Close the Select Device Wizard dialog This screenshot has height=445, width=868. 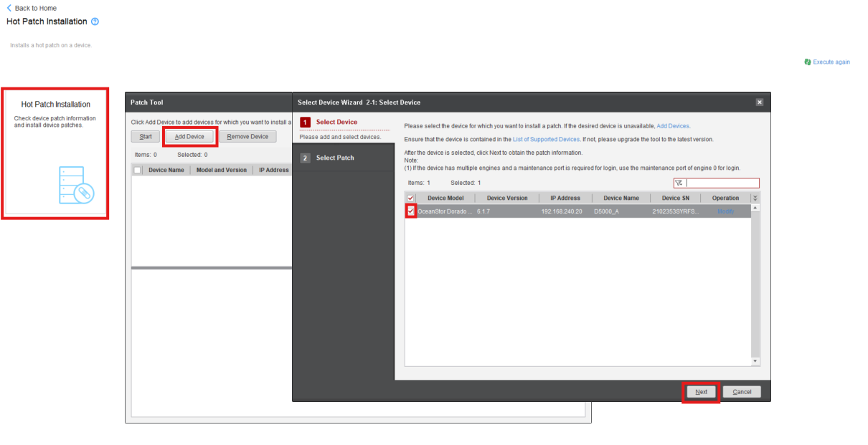[760, 102]
